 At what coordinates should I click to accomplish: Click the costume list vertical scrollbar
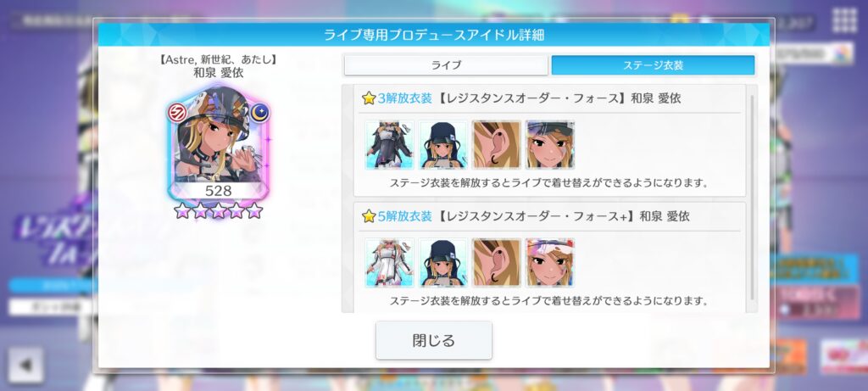click(x=752, y=198)
